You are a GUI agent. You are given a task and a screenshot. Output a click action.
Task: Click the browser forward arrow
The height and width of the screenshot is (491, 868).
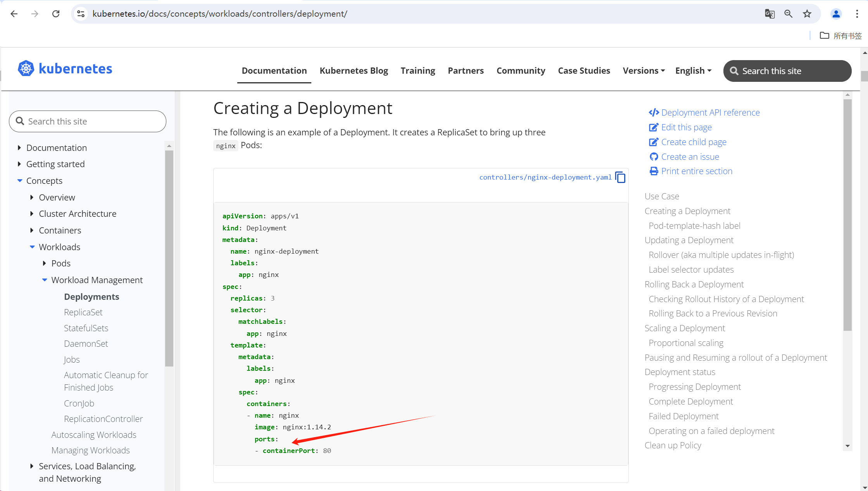coord(35,14)
